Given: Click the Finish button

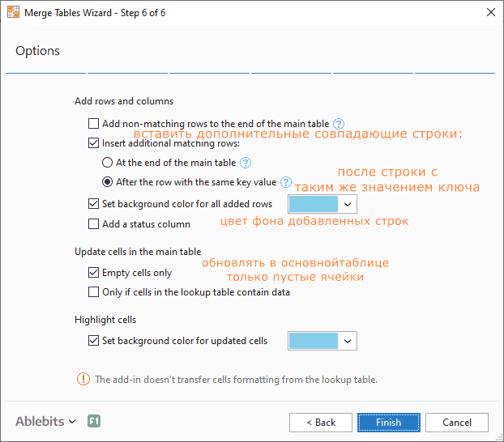Looking at the screenshot, I should pyautogui.click(x=388, y=423).
